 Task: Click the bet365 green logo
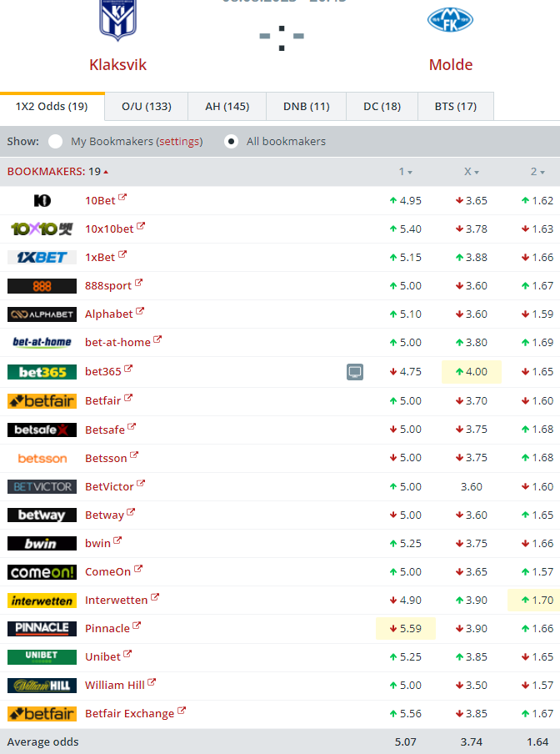pyautogui.click(x=42, y=372)
